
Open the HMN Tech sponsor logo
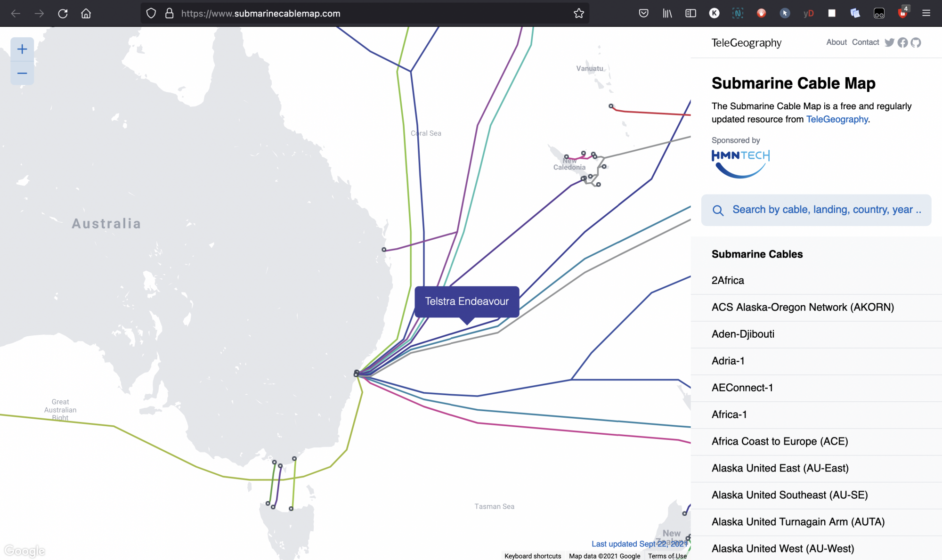point(740,164)
